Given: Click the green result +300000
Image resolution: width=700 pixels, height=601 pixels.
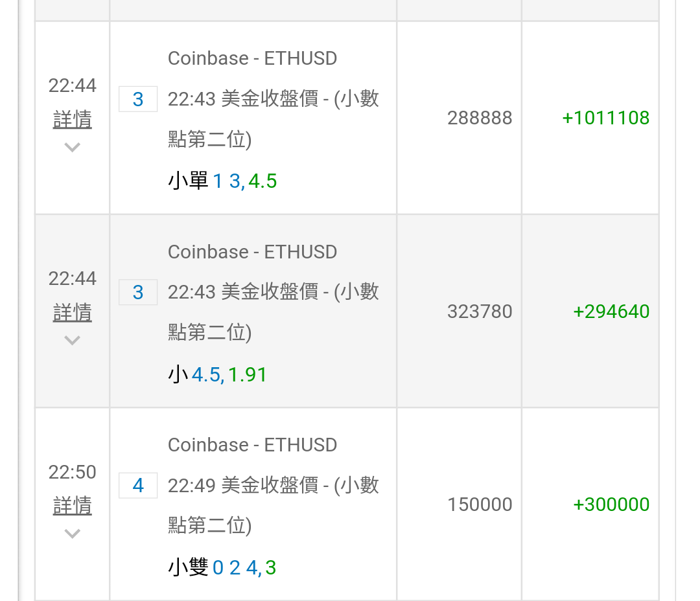Looking at the screenshot, I should coord(611,505).
